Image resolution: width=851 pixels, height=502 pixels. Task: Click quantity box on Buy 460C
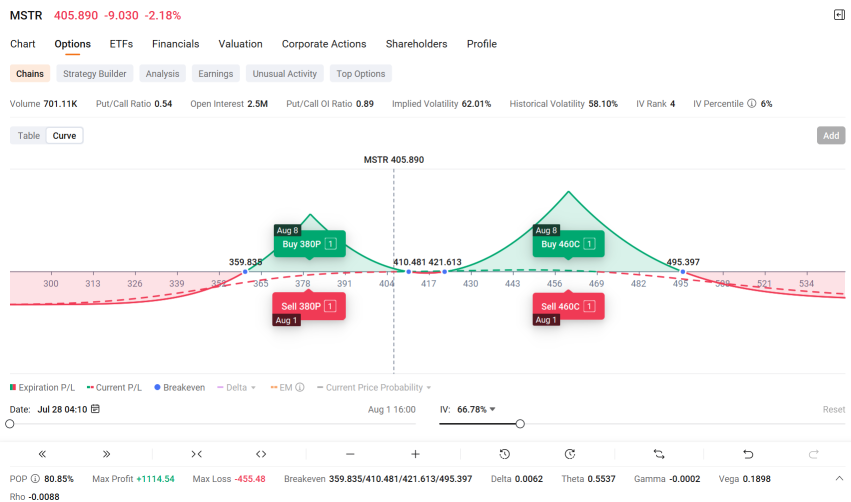click(x=589, y=244)
